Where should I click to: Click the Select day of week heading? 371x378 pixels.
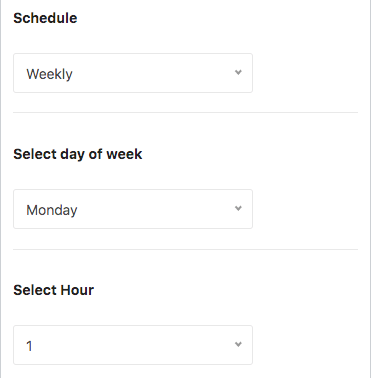(x=78, y=154)
